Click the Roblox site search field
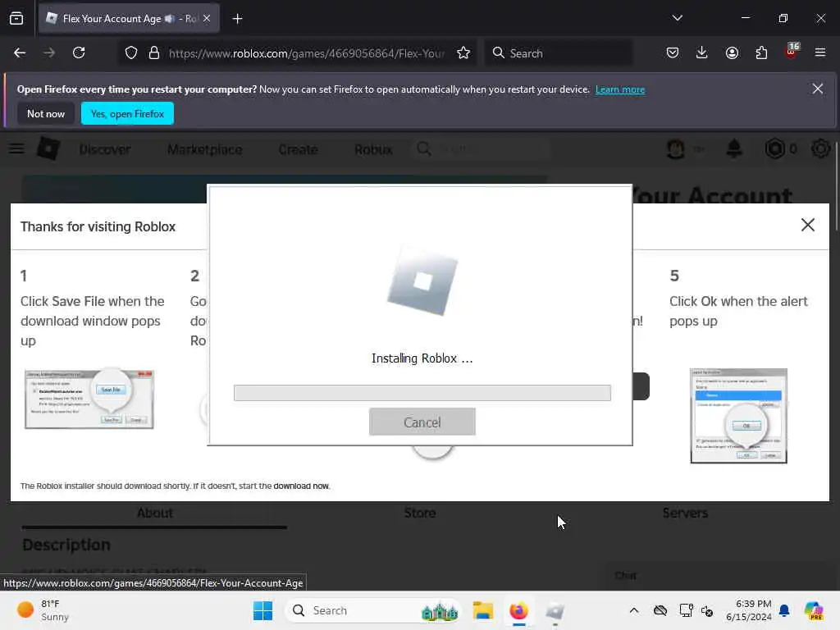840x630 pixels. 481,149
